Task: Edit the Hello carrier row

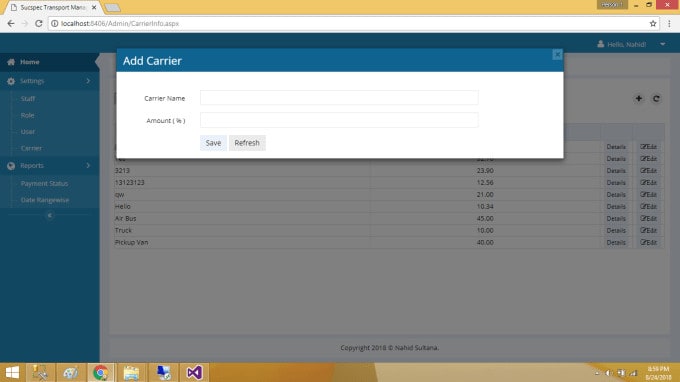Action: click(x=648, y=207)
